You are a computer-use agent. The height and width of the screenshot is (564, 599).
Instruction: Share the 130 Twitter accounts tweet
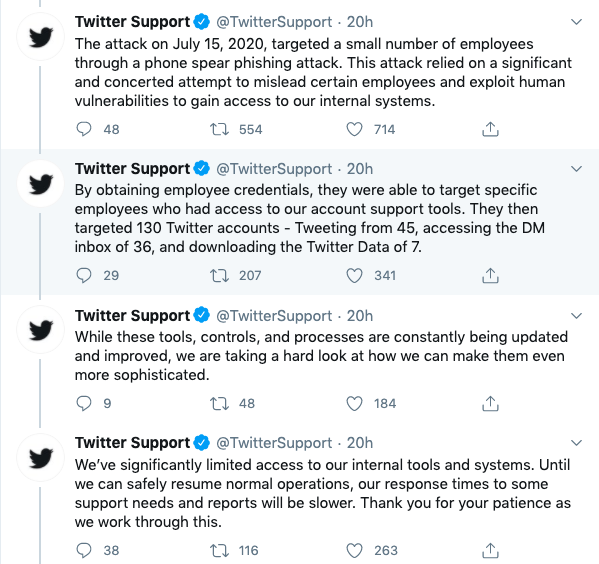490,275
